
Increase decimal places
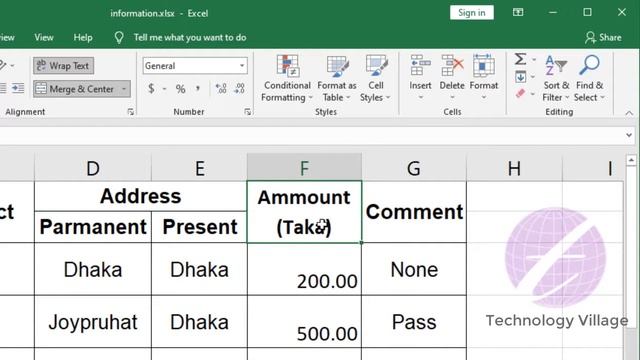pos(221,89)
